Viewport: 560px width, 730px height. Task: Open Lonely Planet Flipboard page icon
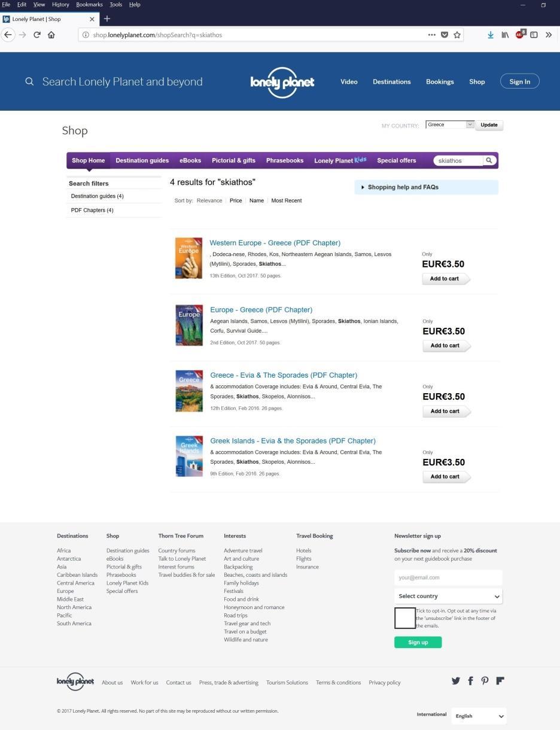point(500,680)
